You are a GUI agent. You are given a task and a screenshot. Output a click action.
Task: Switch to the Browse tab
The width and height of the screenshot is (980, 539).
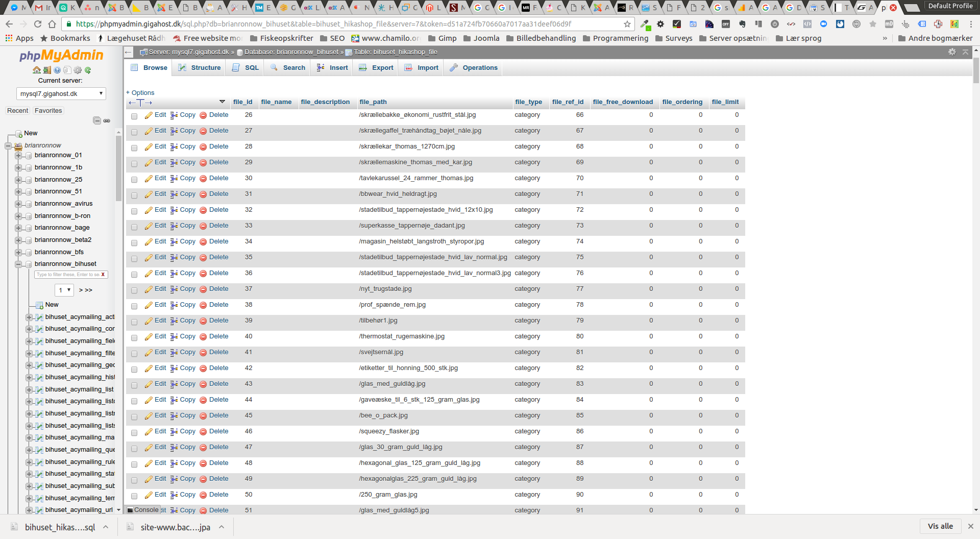tap(149, 68)
